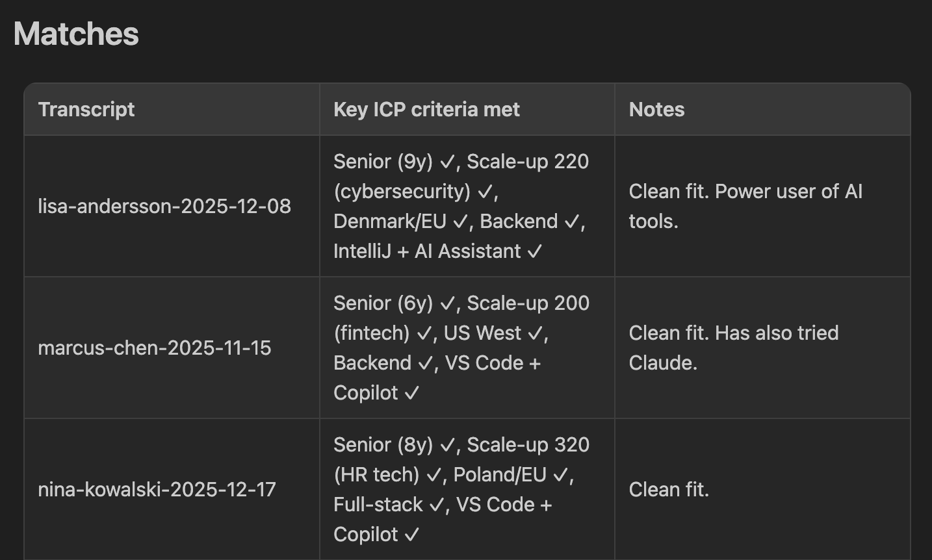
Task: Click the Senior (9y) criteria cell
Action: pyautogui.click(x=467, y=206)
